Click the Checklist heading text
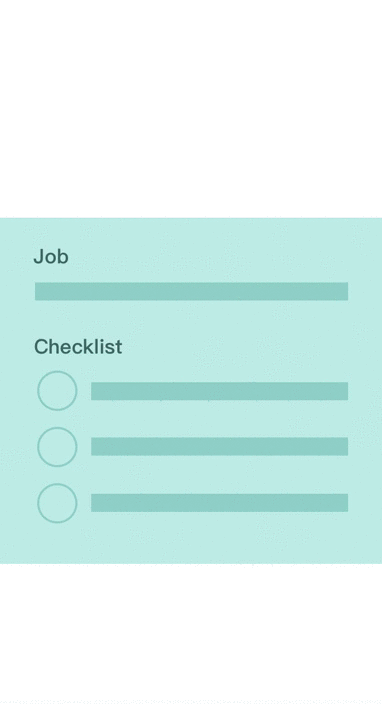Screen dimensions: 382x704 point(78,347)
